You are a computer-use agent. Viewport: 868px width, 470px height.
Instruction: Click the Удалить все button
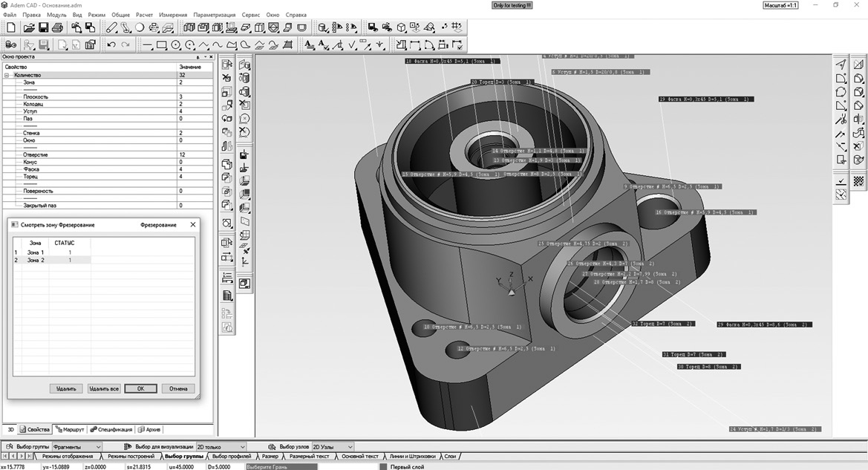tap(103, 388)
